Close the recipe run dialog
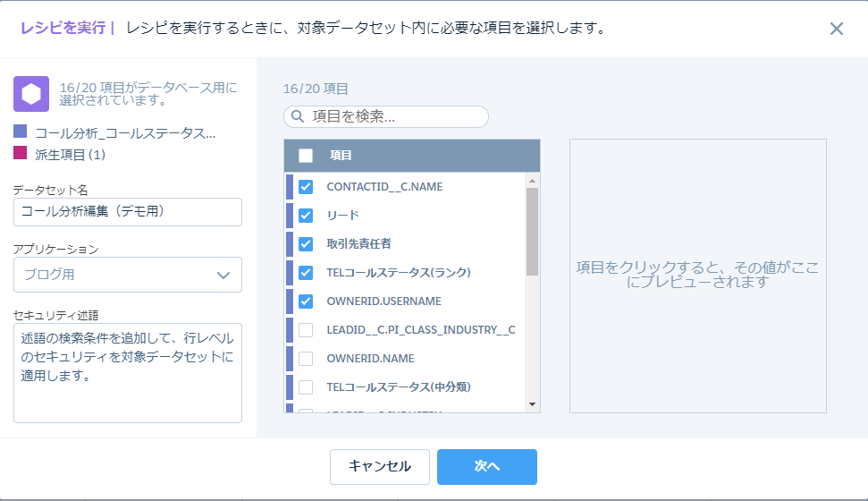The image size is (868, 501). [x=837, y=29]
